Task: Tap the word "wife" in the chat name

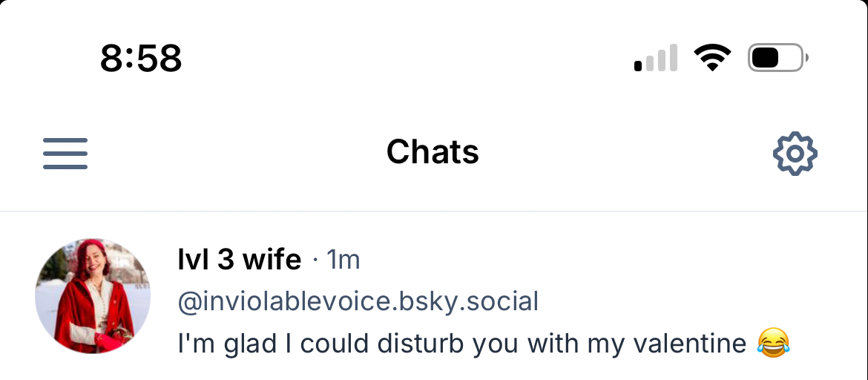Action: pyautogui.click(x=272, y=260)
